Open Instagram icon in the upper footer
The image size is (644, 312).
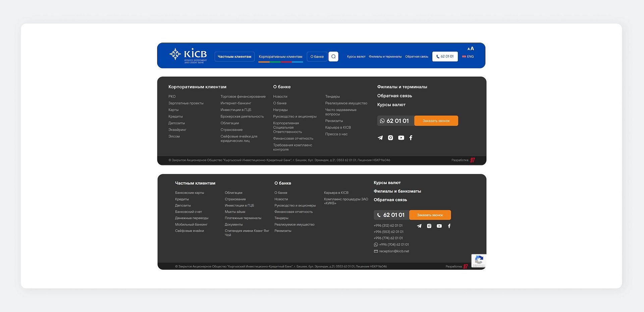click(x=390, y=138)
